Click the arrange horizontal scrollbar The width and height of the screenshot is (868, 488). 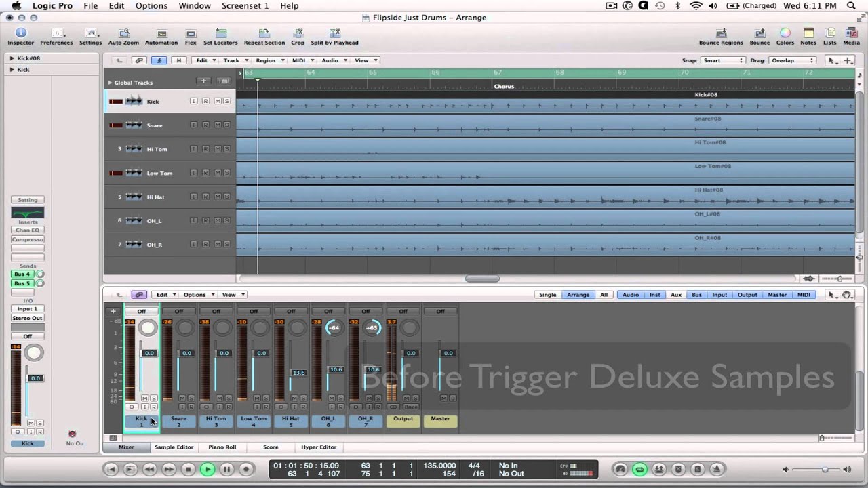click(482, 279)
